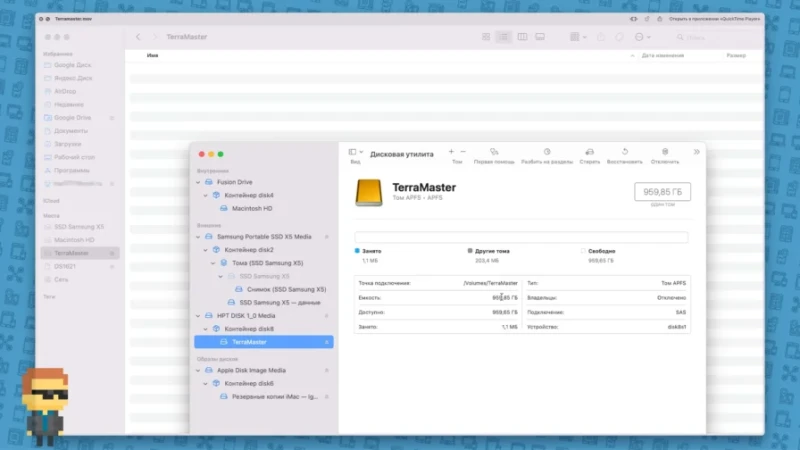Image resolution: width=800 pixels, height=450 pixels.
Task: Collapse the HPT DISK 1_0 Media entry
Action: click(x=198, y=316)
